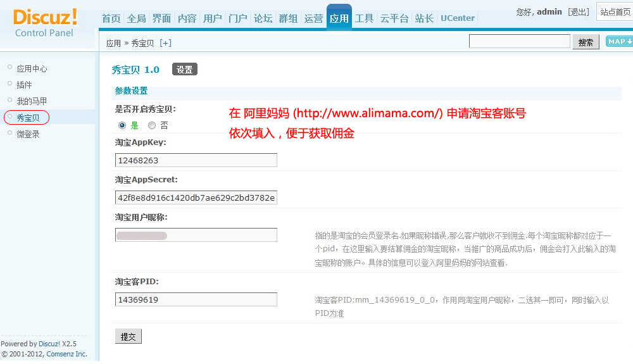Open 插件 in the sidebar
Image resolution: width=633 pixels, height=364 pixels.
tap(24, 85)
